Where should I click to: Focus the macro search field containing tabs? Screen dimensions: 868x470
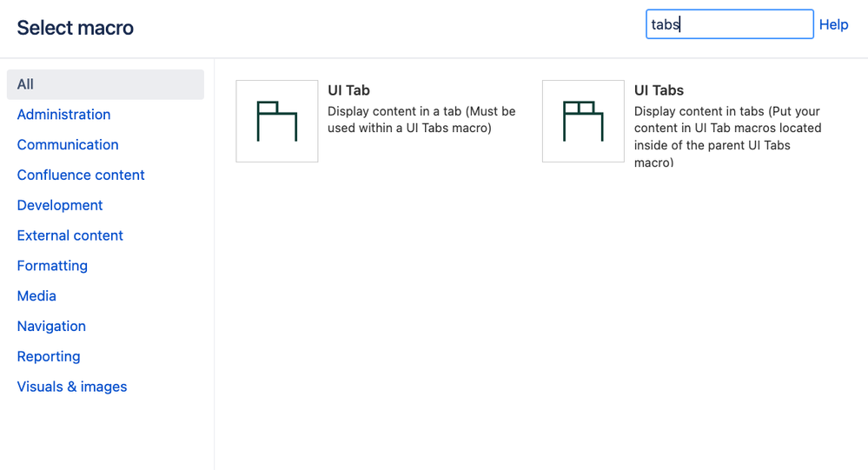coord(730,24)
